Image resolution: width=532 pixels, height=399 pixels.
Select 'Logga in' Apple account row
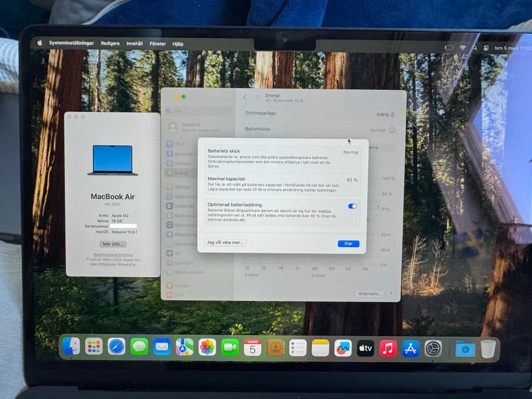[199, 127]
